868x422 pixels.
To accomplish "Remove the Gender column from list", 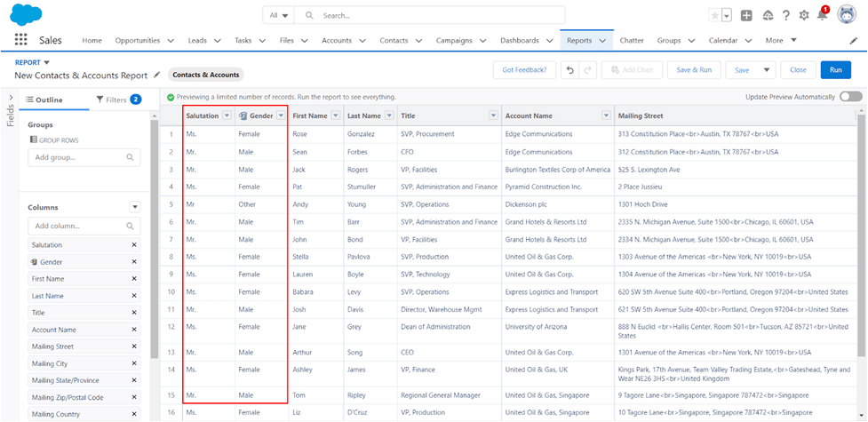I will pyautogui.click(x=134, y=262).
